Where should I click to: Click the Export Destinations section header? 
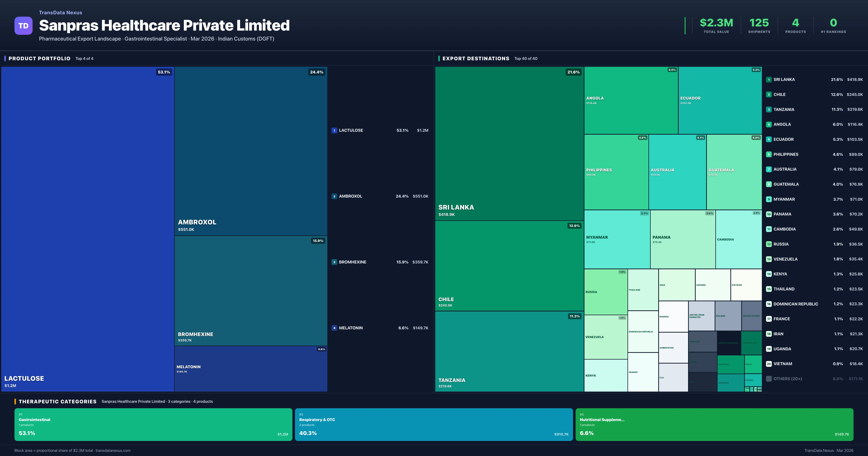pos(475,59)
